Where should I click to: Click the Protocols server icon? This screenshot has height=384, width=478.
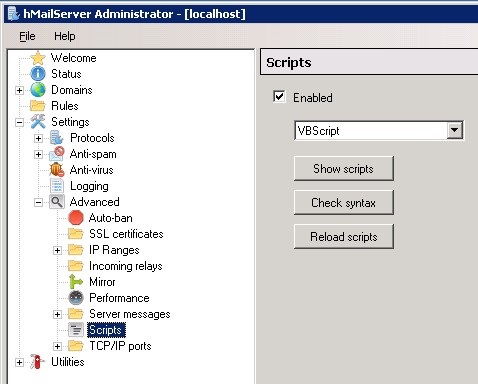[x=57, y=138]
